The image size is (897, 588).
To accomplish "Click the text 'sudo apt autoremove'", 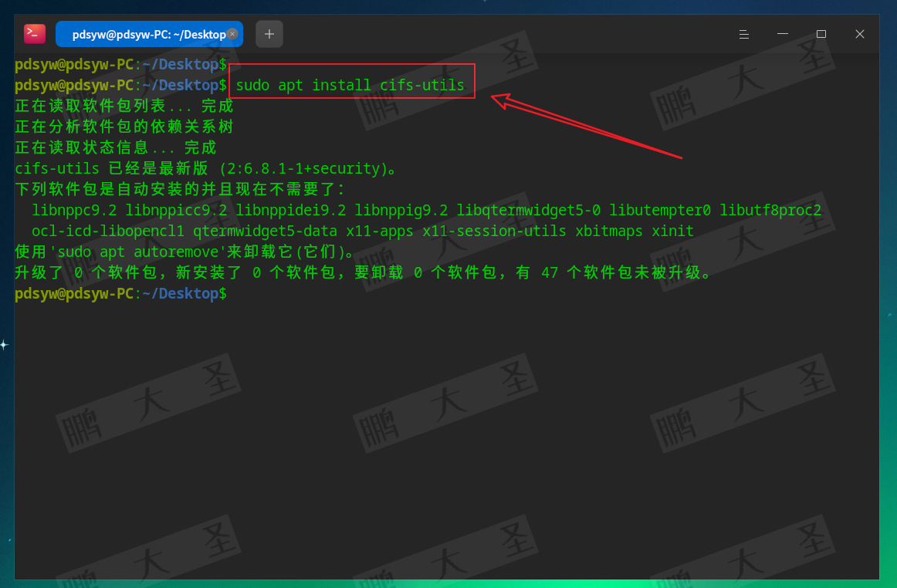I will (x=138, y=252).
